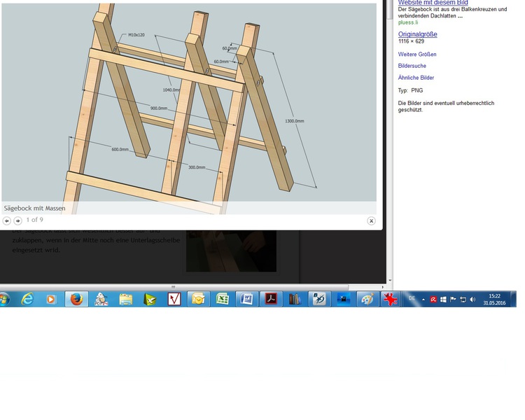The width and height of the screenshot is (525, 420).
Task: Open Microsoft Word from the taskbar
Action: tap(246, 299)
